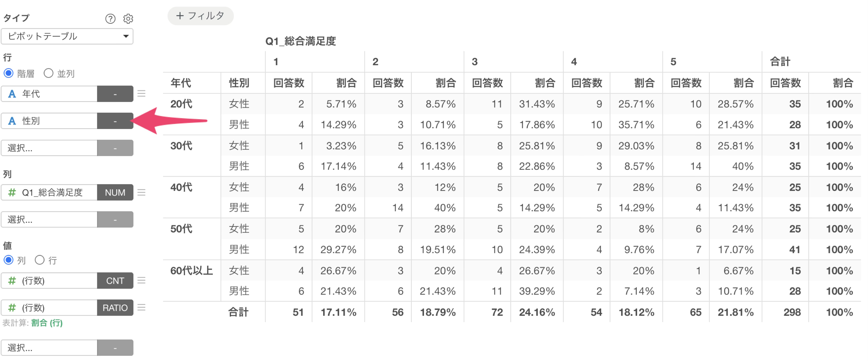Open the 割合 (行) table calculation link
Viewport: 868px width, 361px height.
[x=47, y=323]
